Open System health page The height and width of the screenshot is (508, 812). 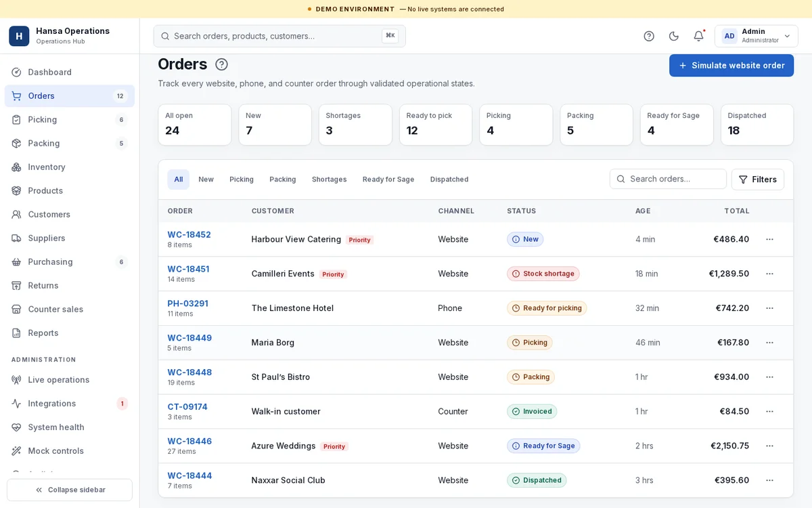tap(70, 427)
